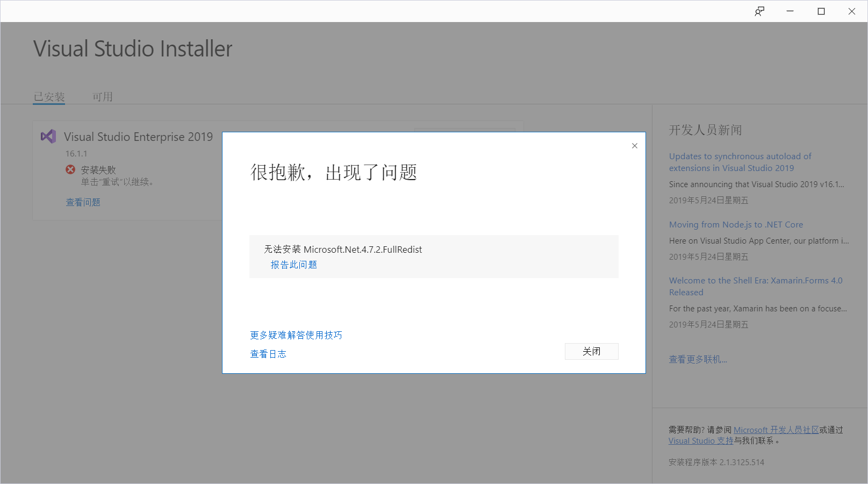Open 'Moving from Node.js to .NET Core' article
Image resolution: width=868 pixels, height=484 pixels.
[736, 224]
